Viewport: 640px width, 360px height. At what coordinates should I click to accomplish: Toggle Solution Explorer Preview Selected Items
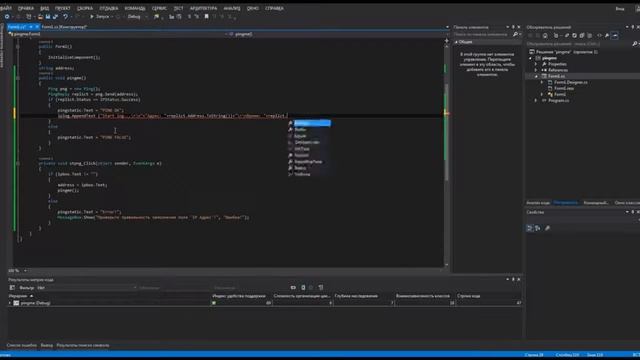(x=615, y=36)
